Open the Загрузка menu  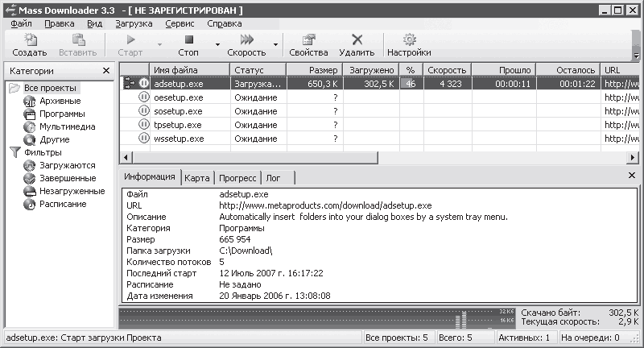(134, 24)
